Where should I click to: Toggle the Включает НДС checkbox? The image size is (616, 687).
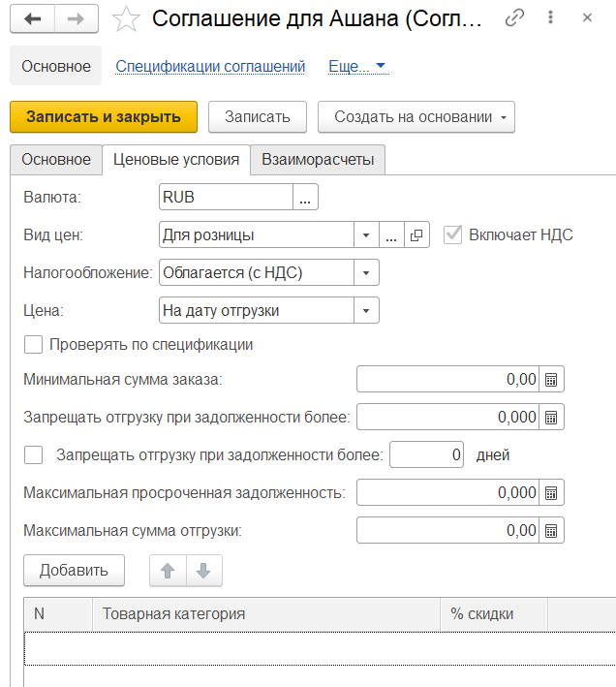452,234
